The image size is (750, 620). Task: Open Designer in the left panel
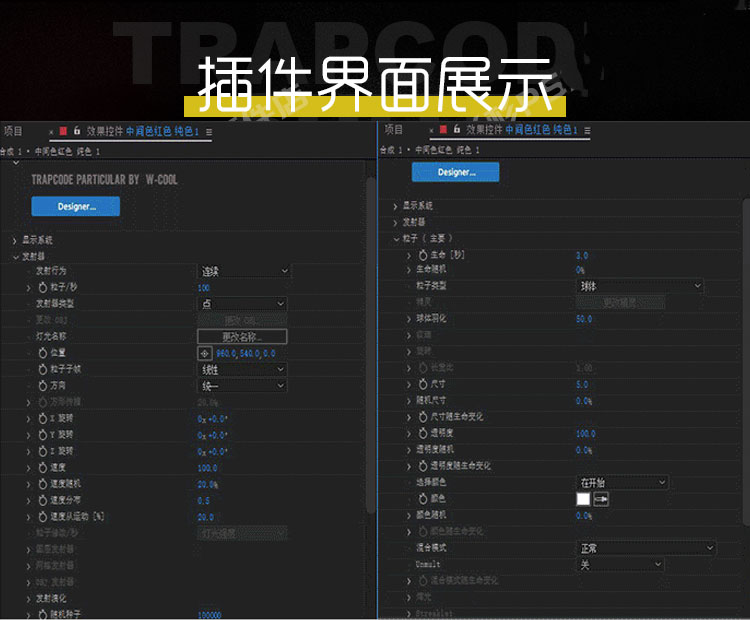pos(76,206)
